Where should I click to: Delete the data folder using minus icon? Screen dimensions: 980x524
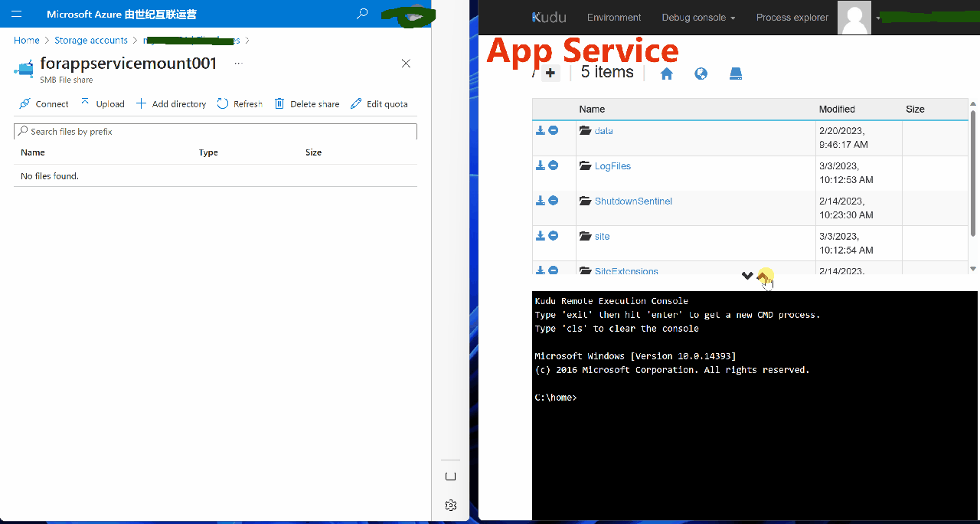(x=553, y=130)
